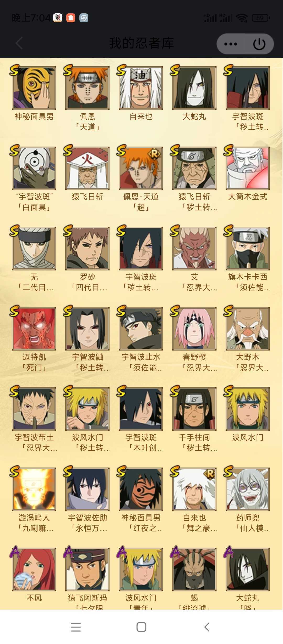The image size is (283, 644).
Task: Open the 药师兜 sage mode card
Action: click(x=248, y=489)
